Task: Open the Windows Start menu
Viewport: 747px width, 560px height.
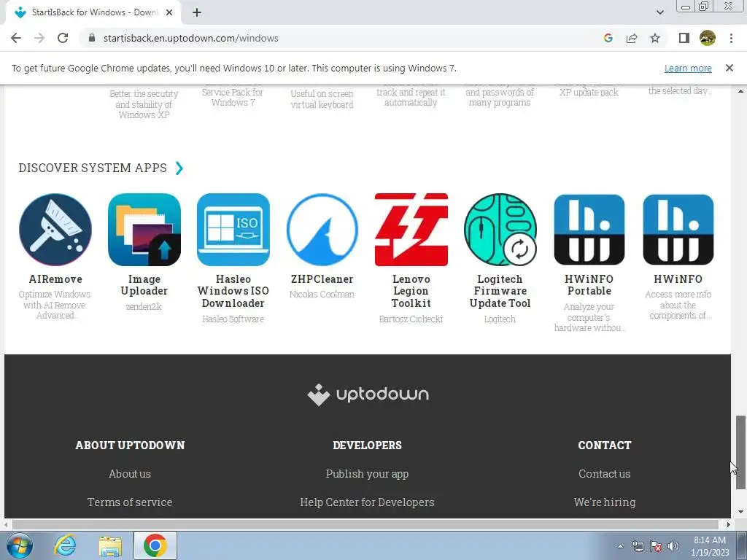Action: [x=20, y=545]
